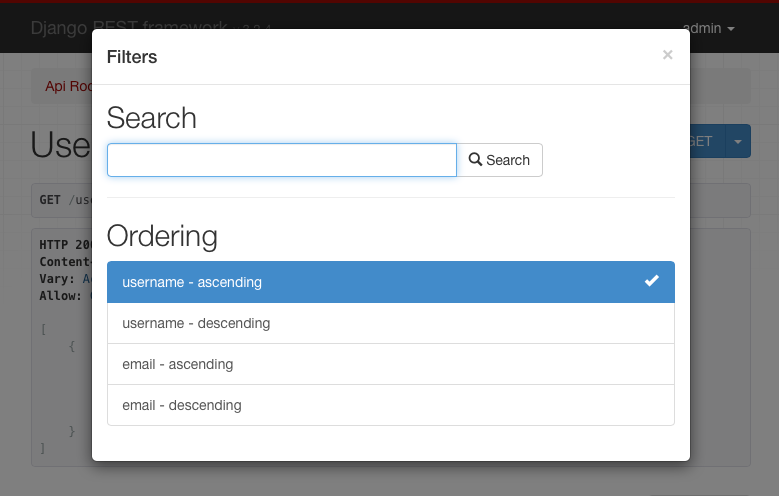779x496 pixels.
Task: Close the Filters dialog with the × icon
Action: (667, 55)
